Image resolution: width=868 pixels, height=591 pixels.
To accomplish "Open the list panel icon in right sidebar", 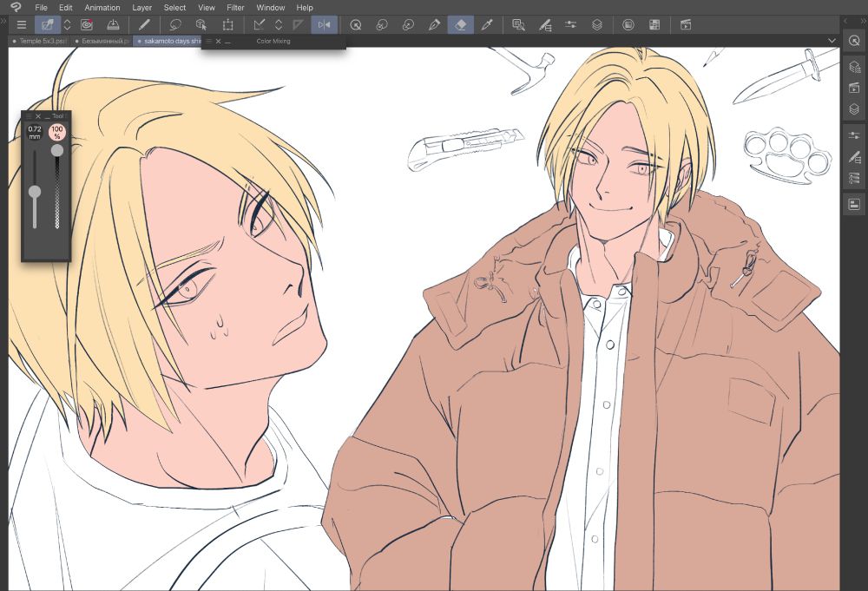I will pos(854,178).
